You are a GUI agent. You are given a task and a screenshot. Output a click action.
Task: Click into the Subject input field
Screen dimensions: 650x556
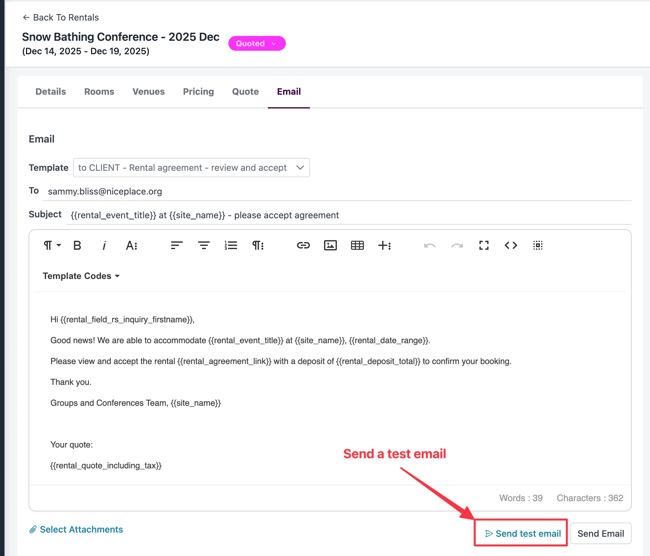click(x=340, y=215)
